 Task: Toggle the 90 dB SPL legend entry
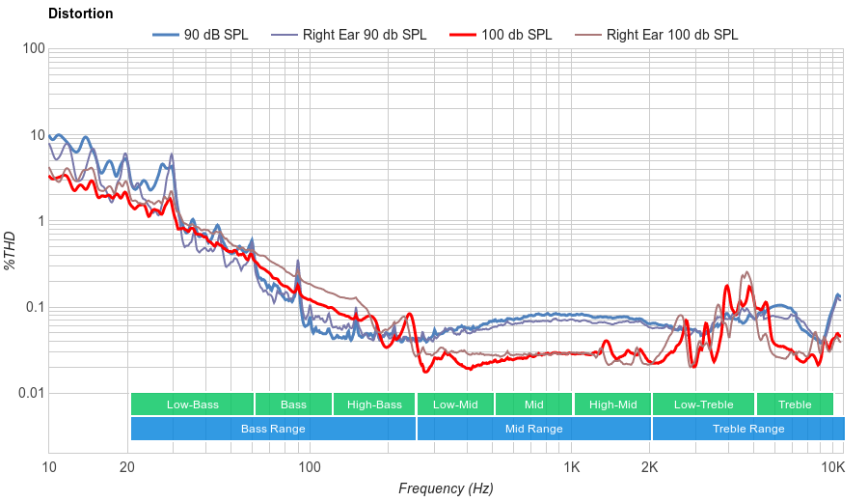(216, 35)
